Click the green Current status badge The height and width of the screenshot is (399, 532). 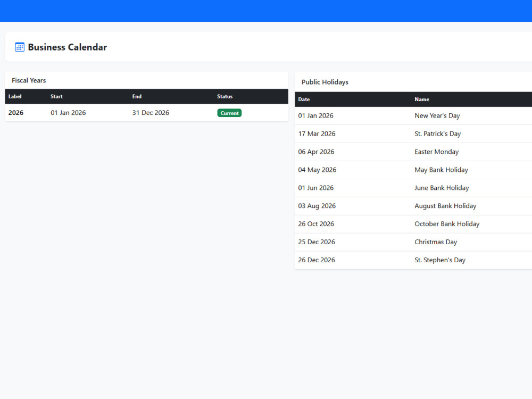(x=229, y=113)
